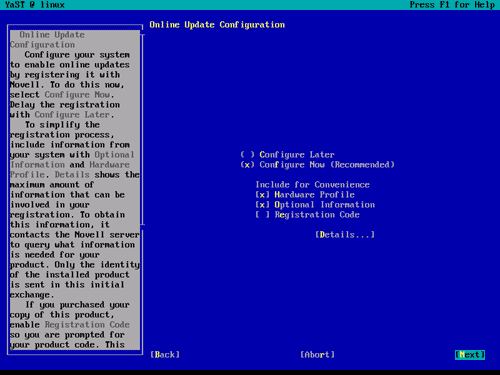Screen dimensions: 500x375
Task: Open the Details... button
Action: (x=345, y=235)
